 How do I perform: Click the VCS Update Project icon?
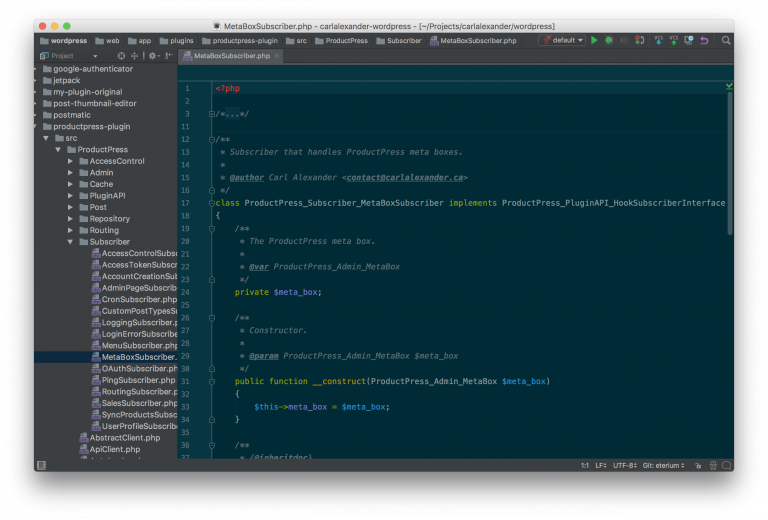point(658,41)
